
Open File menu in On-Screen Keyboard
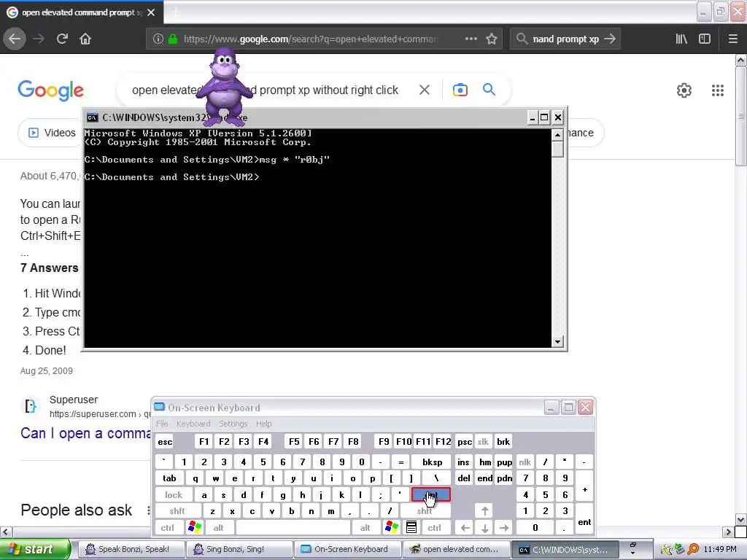click(x=162, y=424)
